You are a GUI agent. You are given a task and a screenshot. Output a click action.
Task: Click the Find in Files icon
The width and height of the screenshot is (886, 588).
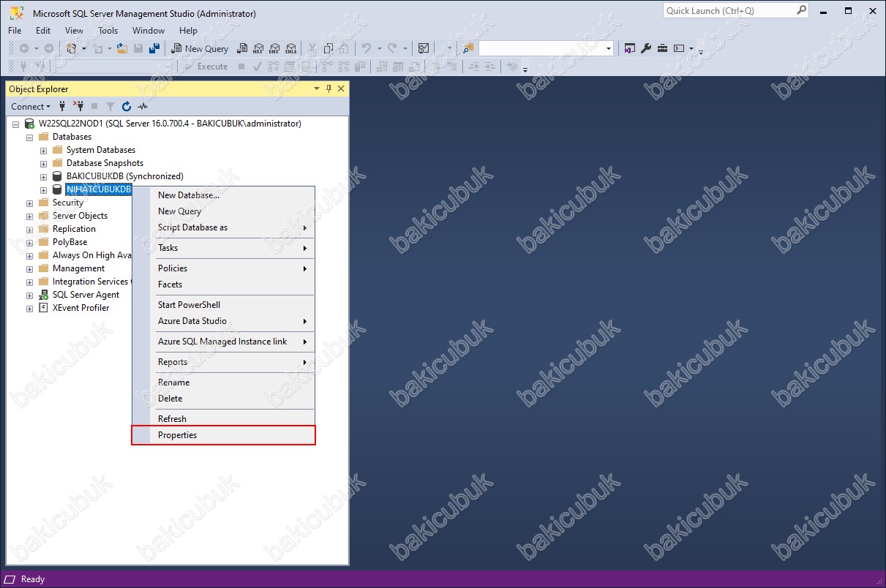[468, 48]
